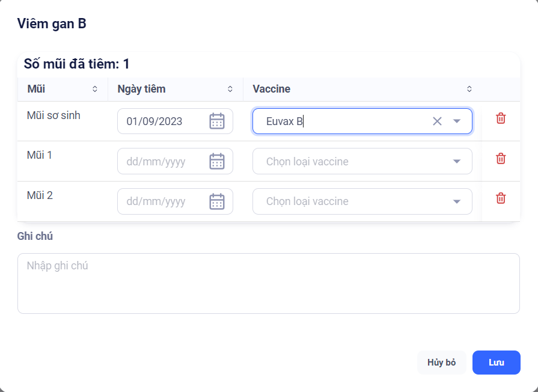538x392 pixels.
Task: Delete the Mũi sơ sinh row
Action: click(x=500, y=118)
